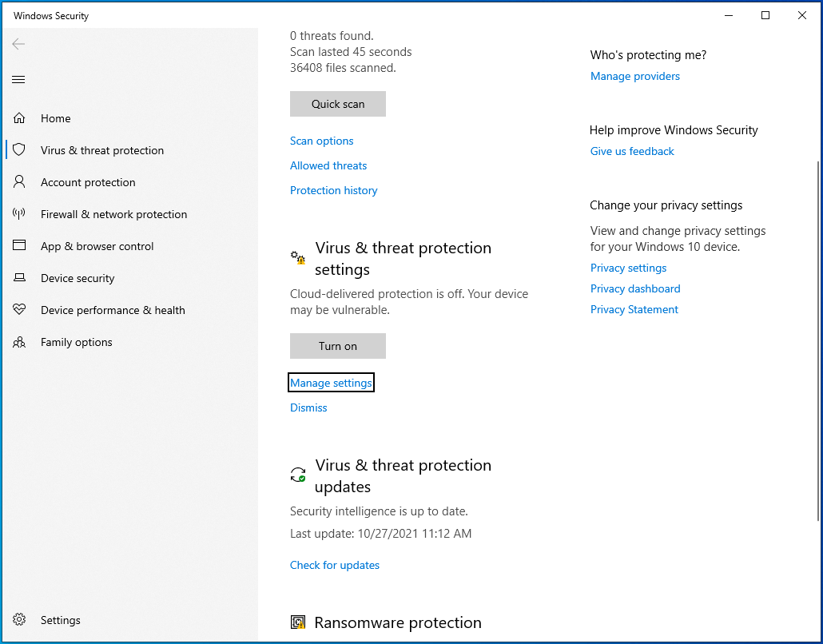Select the Device performance & health heart icon
The width and height of the screenshot is (823, 644).
tap(19, 310)
